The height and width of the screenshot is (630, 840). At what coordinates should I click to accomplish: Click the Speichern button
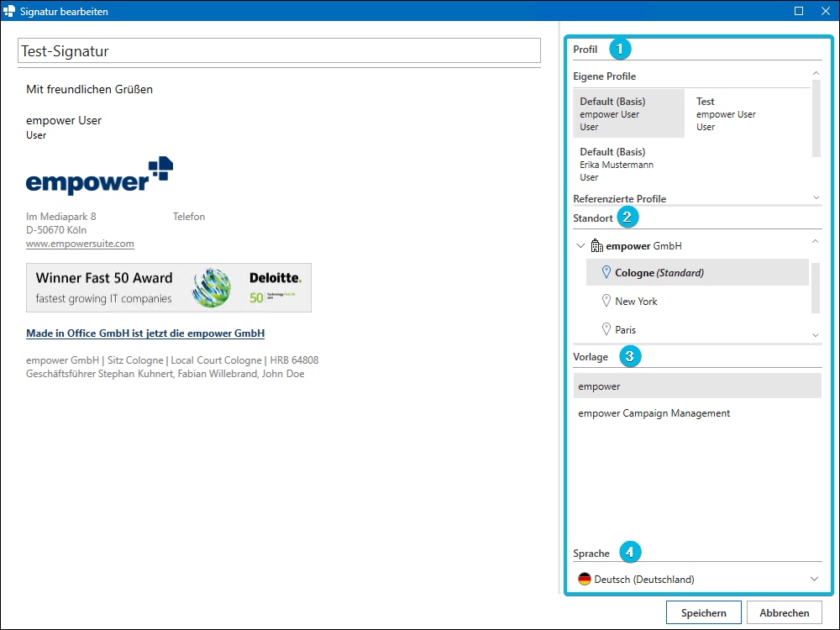(703, 612)
